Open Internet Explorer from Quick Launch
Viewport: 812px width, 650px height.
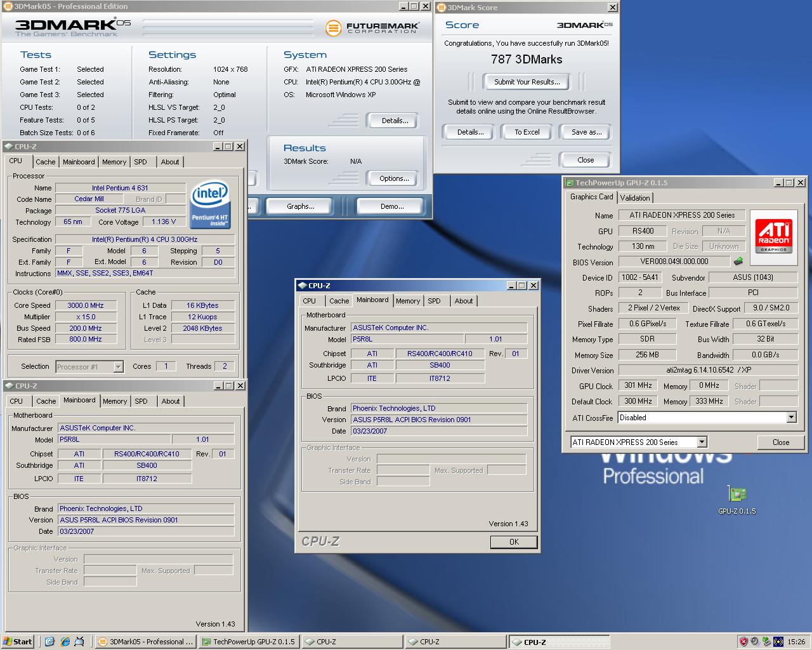65,642
